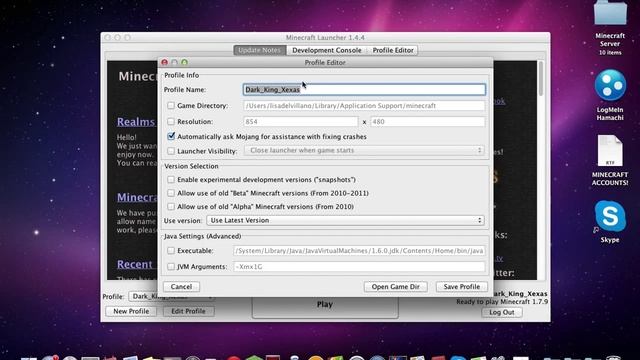This screenshot has width=640, height=360.
Task: Click the Log Out button
Action: click(502, 313)
